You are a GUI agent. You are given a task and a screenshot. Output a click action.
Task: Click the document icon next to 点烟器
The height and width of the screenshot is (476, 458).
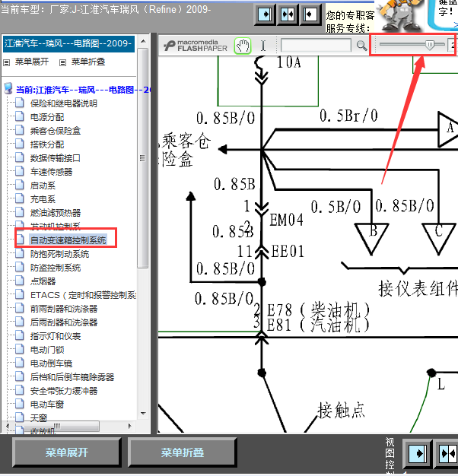coord(20,281)
